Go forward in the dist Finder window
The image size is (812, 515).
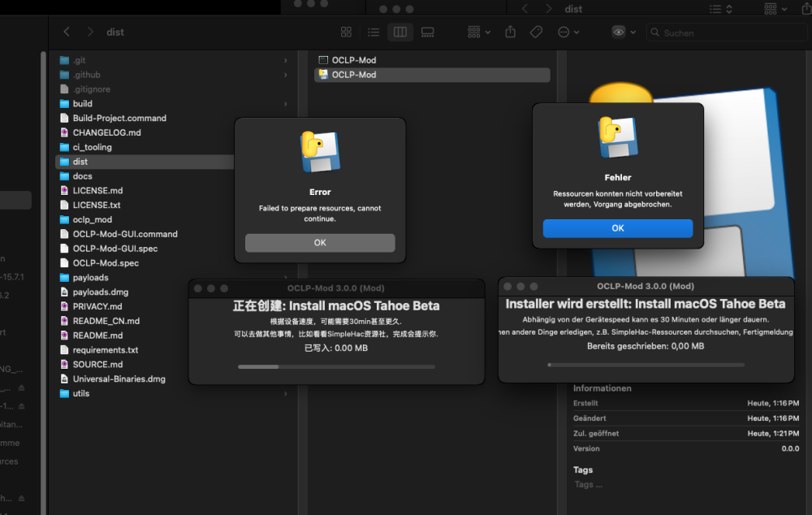pyautogui.click(x=90, y=32)
